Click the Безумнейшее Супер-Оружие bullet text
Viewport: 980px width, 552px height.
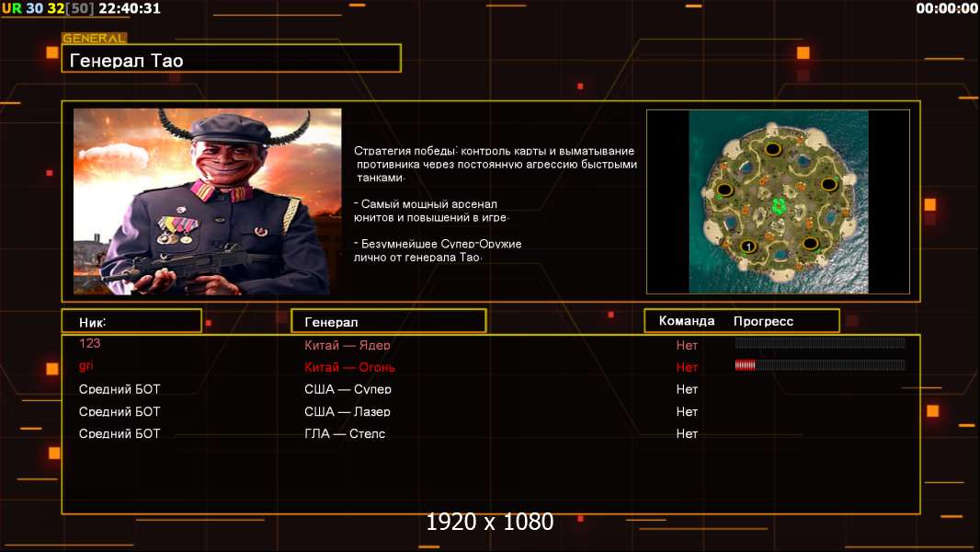coord(438,250)
